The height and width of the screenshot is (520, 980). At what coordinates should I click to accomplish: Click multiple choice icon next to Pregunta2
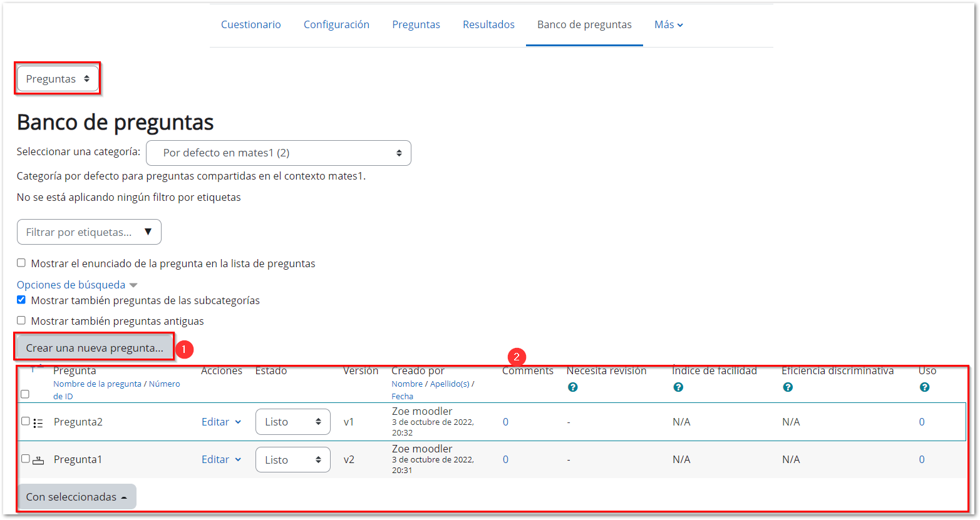38,423
